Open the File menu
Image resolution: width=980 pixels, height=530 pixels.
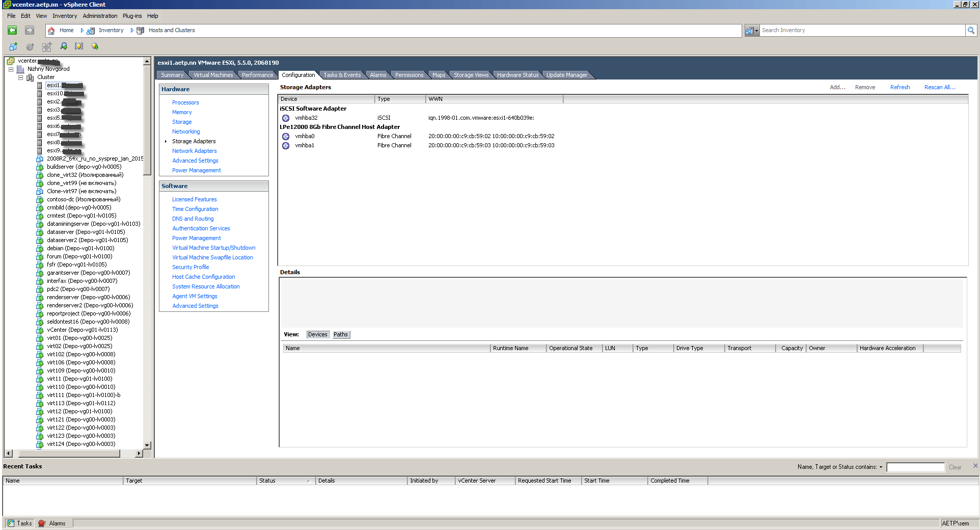click(x=11, y=16)
